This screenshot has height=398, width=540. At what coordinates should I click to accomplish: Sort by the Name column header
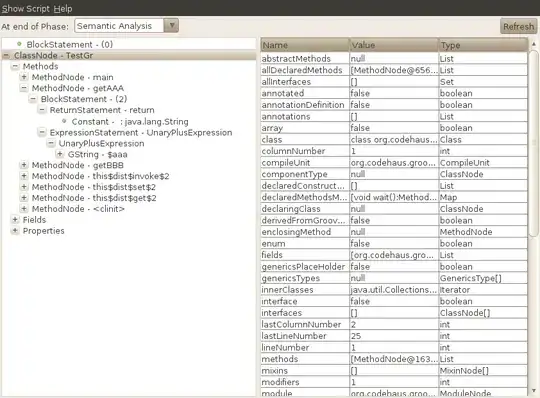305,45
